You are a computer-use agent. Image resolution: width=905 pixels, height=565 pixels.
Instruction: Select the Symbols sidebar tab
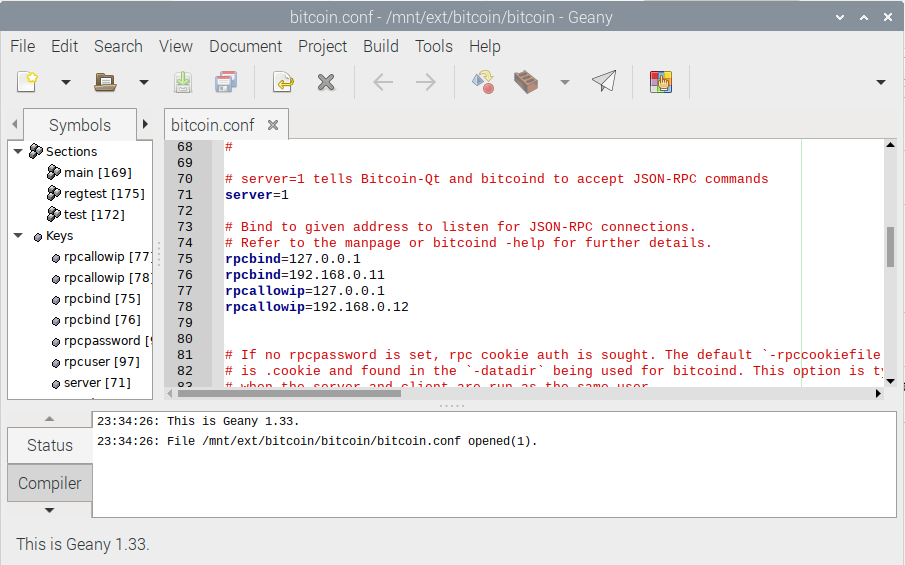coord(80,125)
